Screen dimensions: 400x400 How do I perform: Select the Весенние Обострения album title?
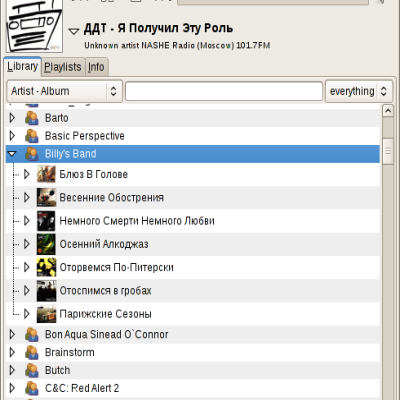(112, 198)
